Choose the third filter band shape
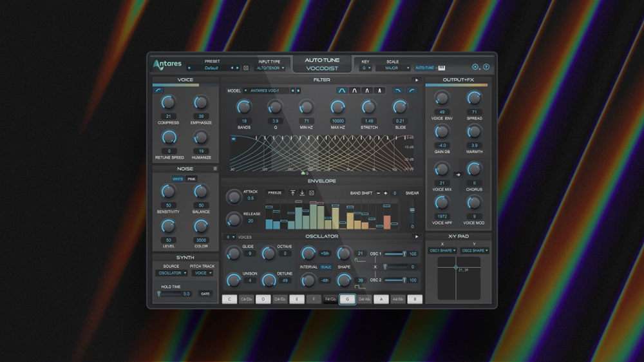This screenshot has height=362, width=644. point(367,90)
